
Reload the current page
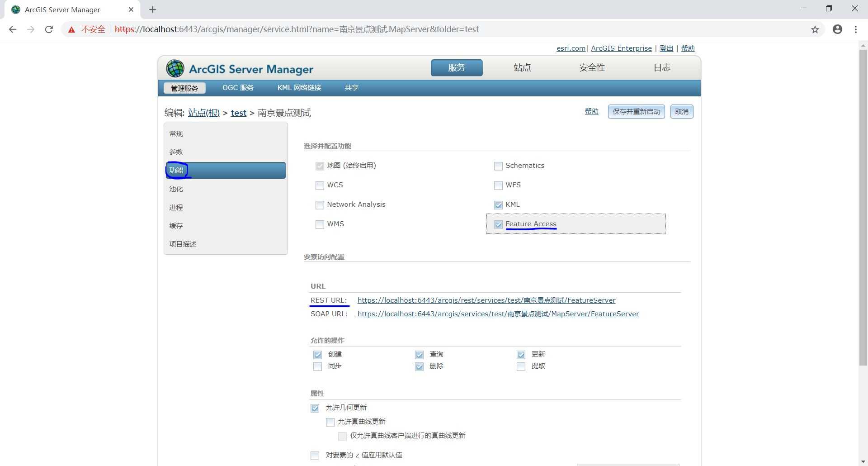pos(49,29)
